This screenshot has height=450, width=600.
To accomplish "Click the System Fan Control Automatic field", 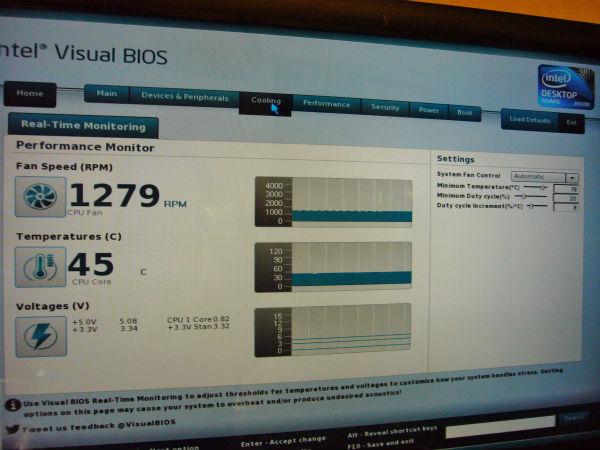I will tap(539, 177).
